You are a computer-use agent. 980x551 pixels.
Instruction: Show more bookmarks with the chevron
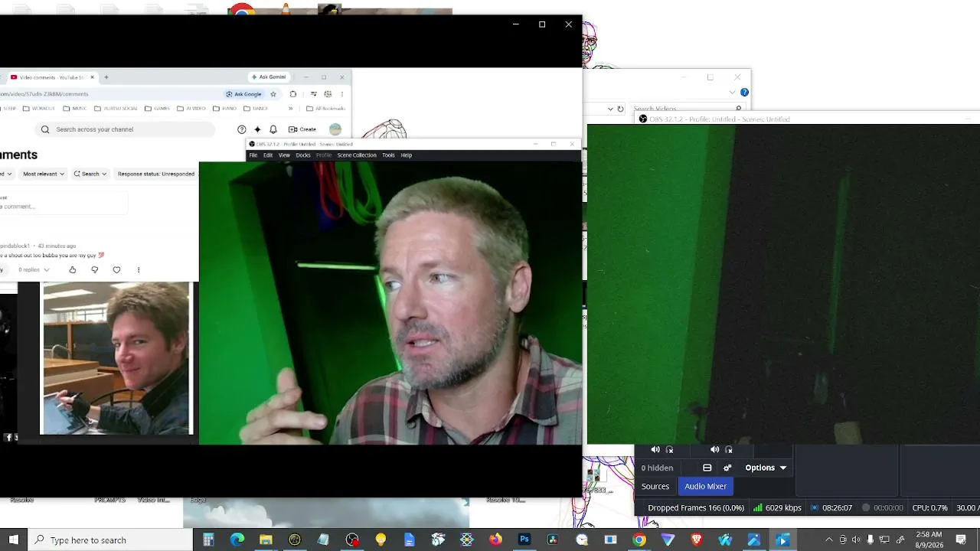[x=291, y=109]
